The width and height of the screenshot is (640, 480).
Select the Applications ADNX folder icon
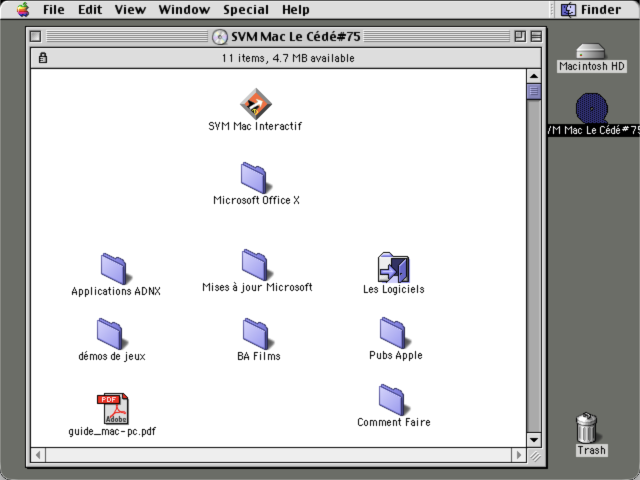click(x=114, y=269)
